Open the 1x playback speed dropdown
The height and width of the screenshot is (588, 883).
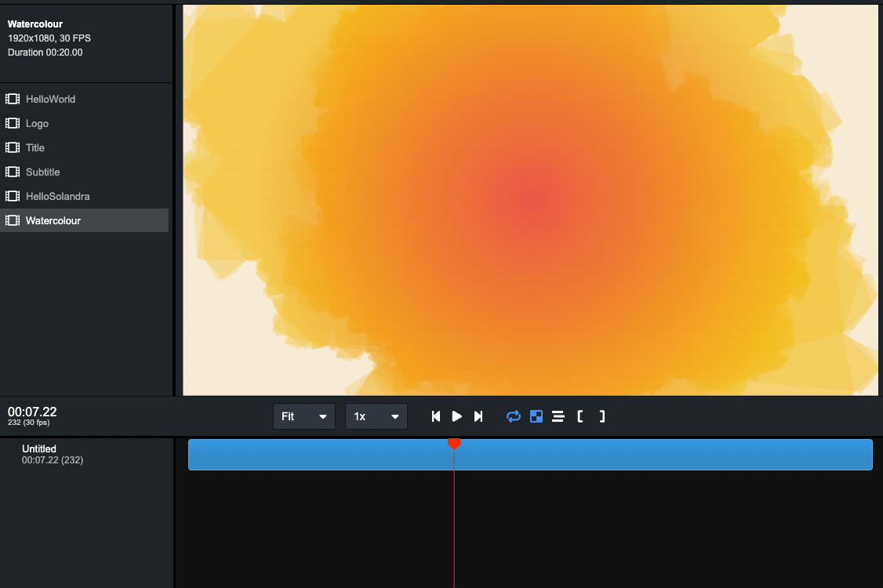click(x=376, y=416)
